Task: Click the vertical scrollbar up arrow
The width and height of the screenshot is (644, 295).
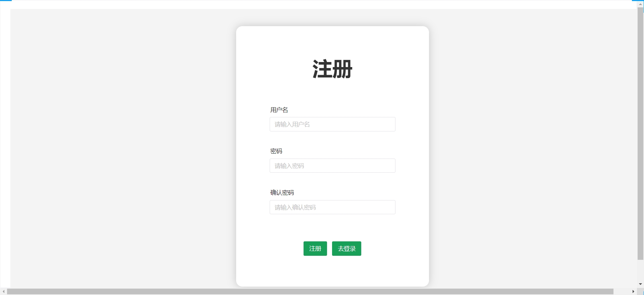Action: click(x=640, y=4)
